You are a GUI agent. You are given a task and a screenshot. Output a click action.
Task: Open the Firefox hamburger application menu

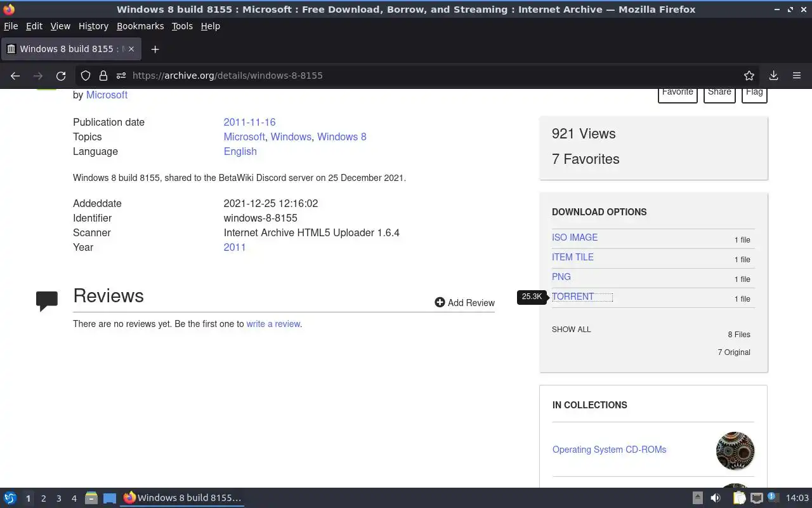click(x=797, y=76)
